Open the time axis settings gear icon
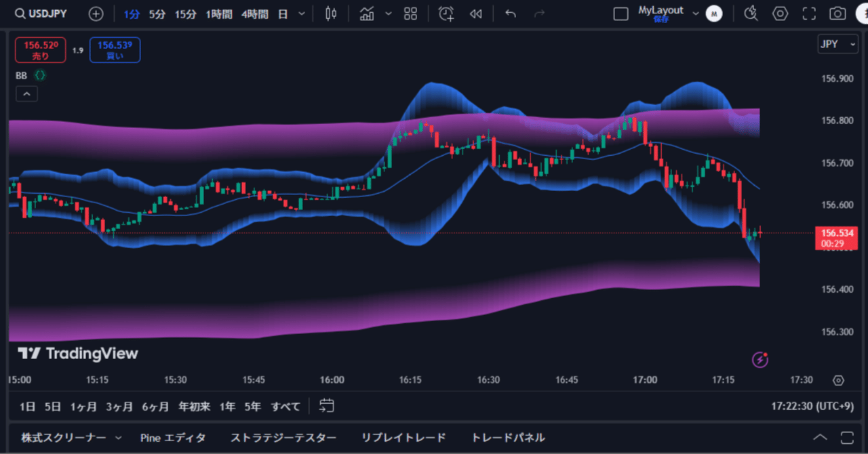 coord(838,380)
